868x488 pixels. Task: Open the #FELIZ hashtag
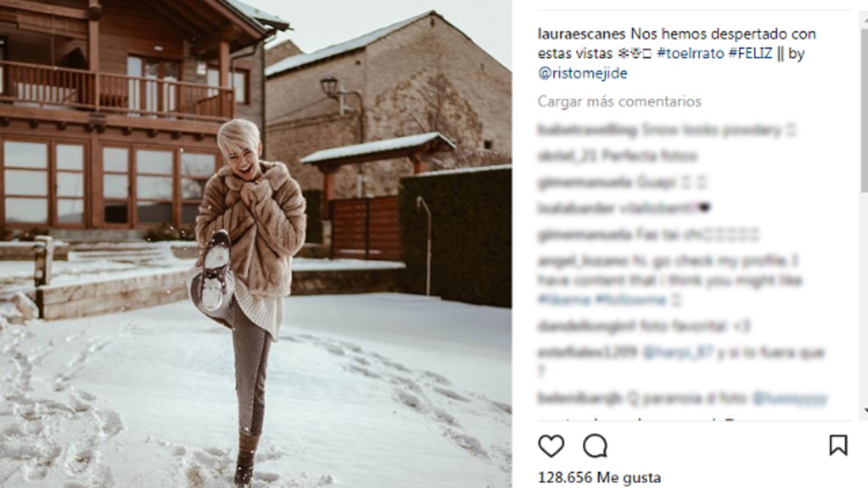pos(750,53)
